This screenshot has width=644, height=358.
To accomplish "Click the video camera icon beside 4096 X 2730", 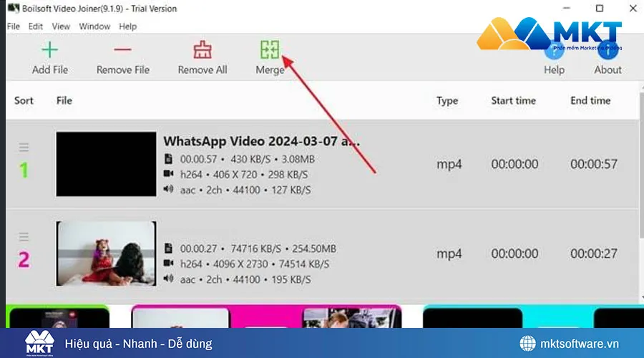I will [168, 263].
